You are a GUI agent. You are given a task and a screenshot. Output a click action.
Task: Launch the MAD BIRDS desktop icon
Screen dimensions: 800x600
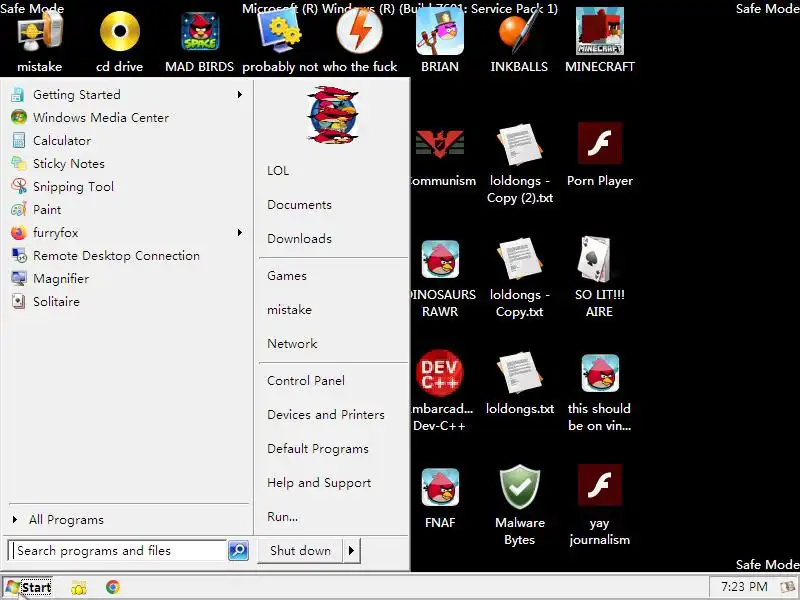tap(199, 32)
